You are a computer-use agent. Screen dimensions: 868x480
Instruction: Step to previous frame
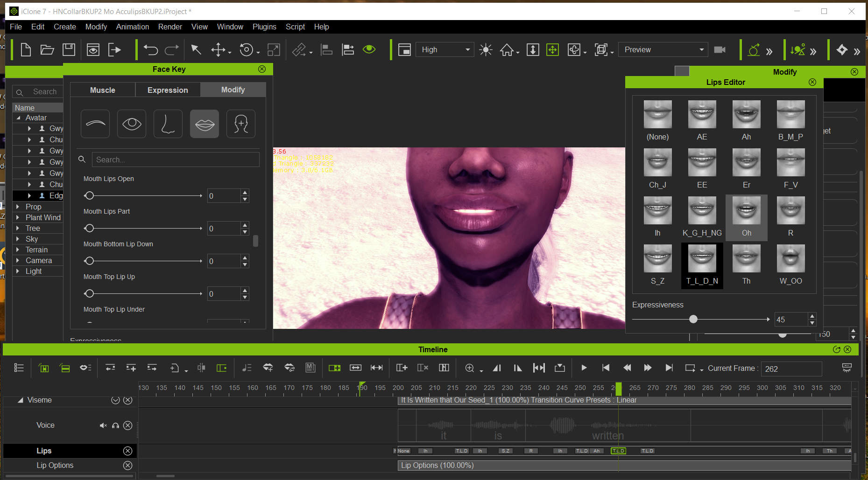(627, 368)
